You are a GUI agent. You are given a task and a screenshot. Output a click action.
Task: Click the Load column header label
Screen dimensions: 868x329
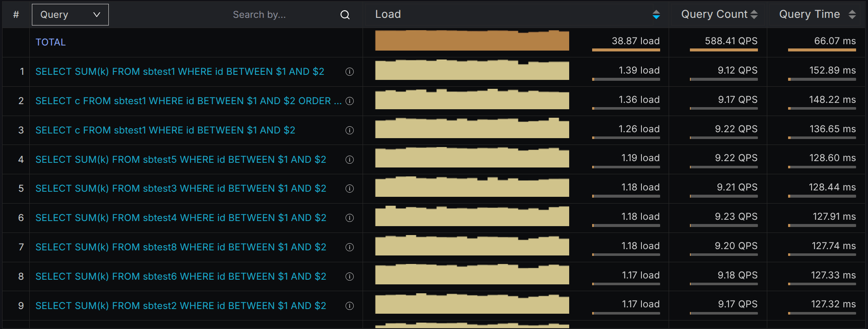pyautogui.click(x=388, y=14)
